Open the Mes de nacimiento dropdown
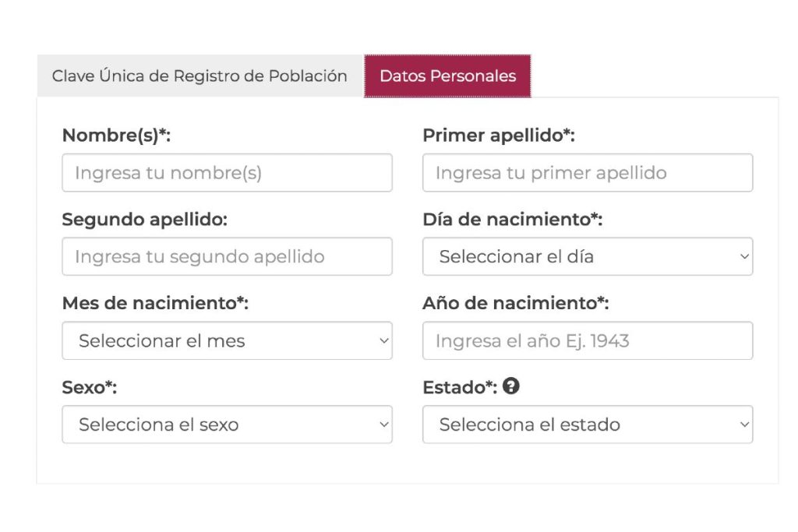This screenshot has width=798, height=532. [226, 340]
